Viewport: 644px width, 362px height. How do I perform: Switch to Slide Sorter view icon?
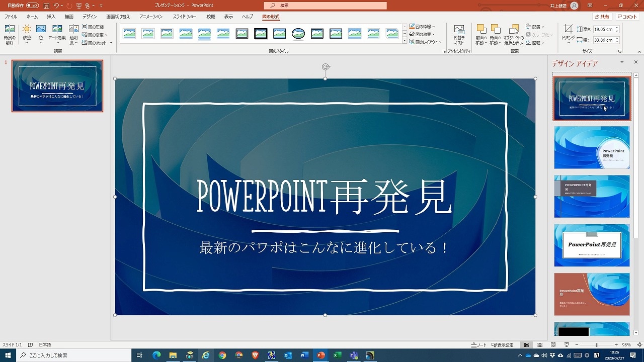click(540, 345)
